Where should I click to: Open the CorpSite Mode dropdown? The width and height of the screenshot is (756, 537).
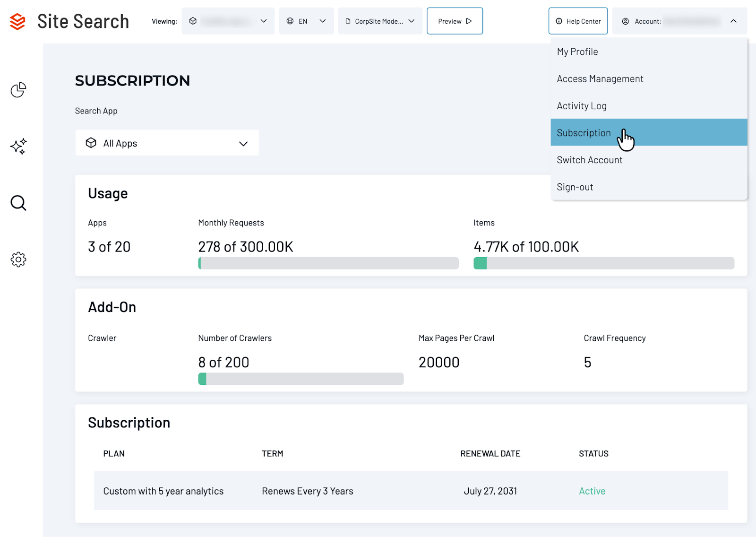click(380, 21)
